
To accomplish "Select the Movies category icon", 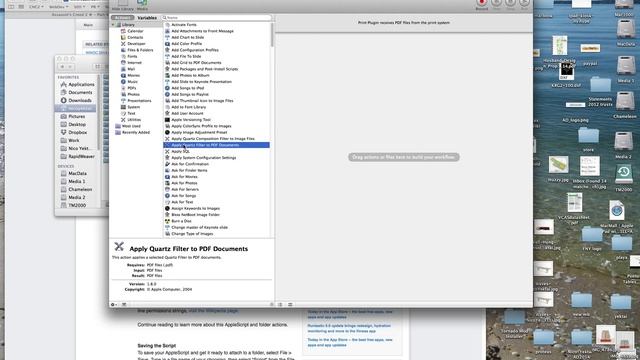I will coord(123,75).
